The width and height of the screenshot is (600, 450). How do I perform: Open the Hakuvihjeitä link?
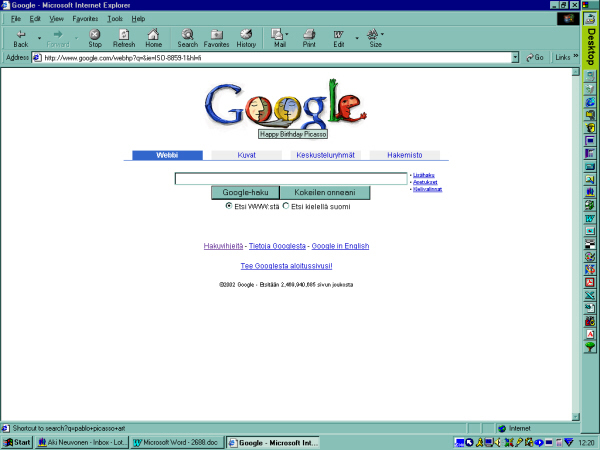tap(223, 246)
